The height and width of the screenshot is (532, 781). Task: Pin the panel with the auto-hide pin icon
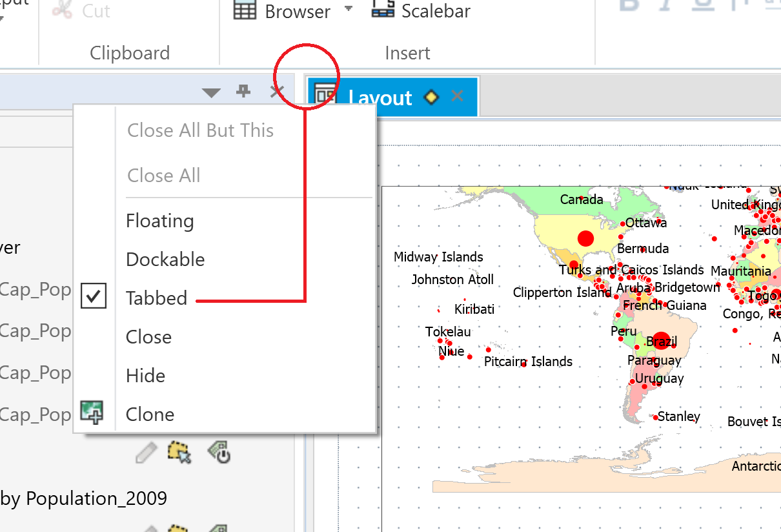click(243, 92)
